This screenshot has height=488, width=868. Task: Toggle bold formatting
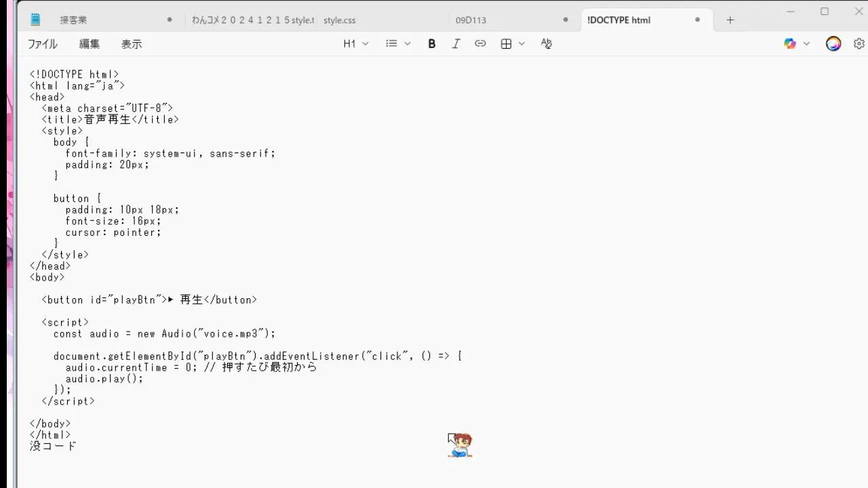pyautogui.click(x=431, y=43)
